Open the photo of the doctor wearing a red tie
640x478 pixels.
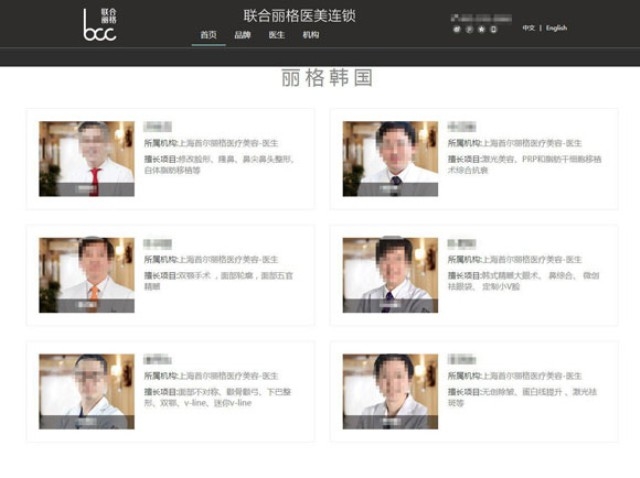tap(87, 159)
